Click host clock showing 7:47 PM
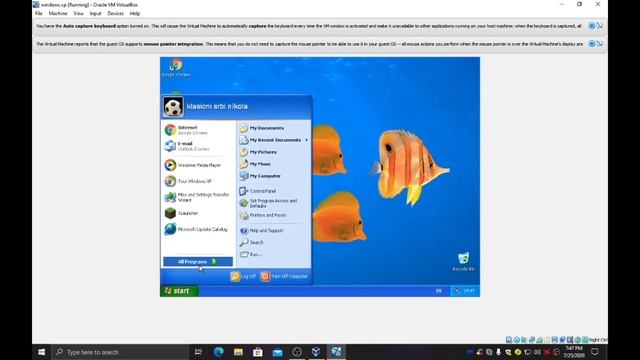This screenshot has width=640, height=360. click(574, 352)
